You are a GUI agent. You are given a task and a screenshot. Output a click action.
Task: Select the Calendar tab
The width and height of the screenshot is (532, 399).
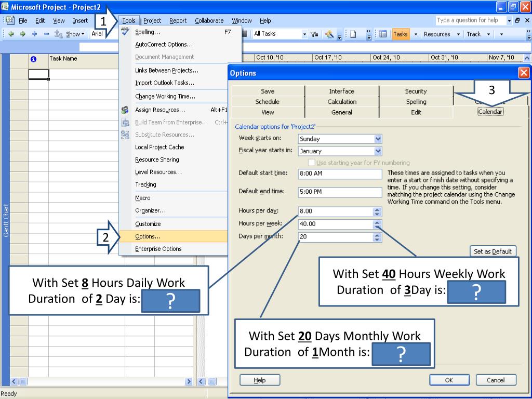(490, 112)
